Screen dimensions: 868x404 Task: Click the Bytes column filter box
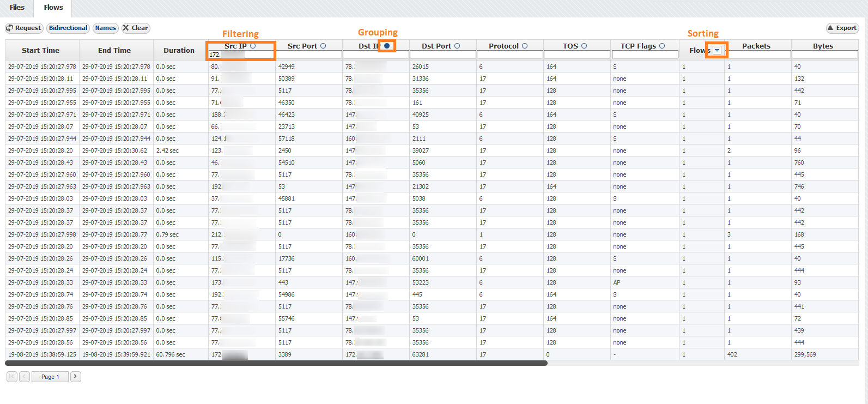coord(824,55)
